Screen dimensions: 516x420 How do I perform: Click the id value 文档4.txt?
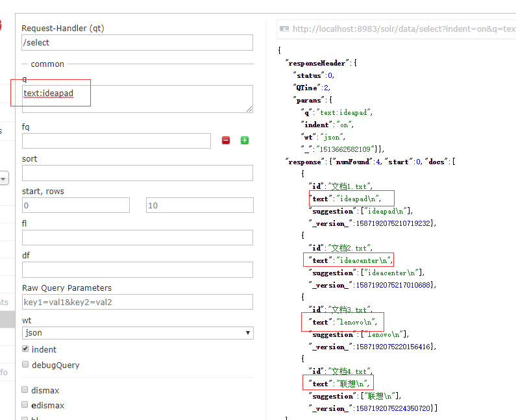(x=350, y=371)
